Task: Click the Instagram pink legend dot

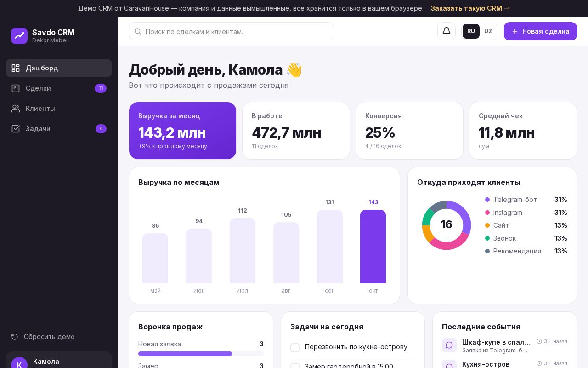Action: tap(487, 213)
